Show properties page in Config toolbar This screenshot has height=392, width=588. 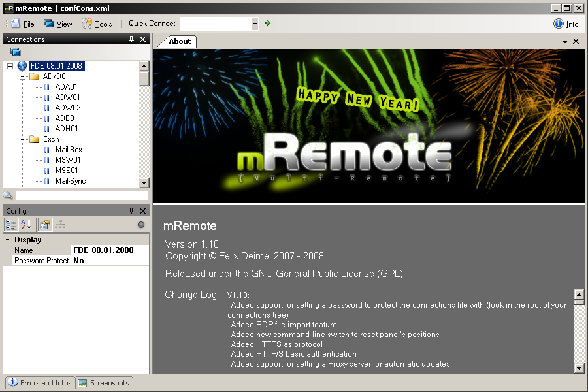tap(45, 225)
